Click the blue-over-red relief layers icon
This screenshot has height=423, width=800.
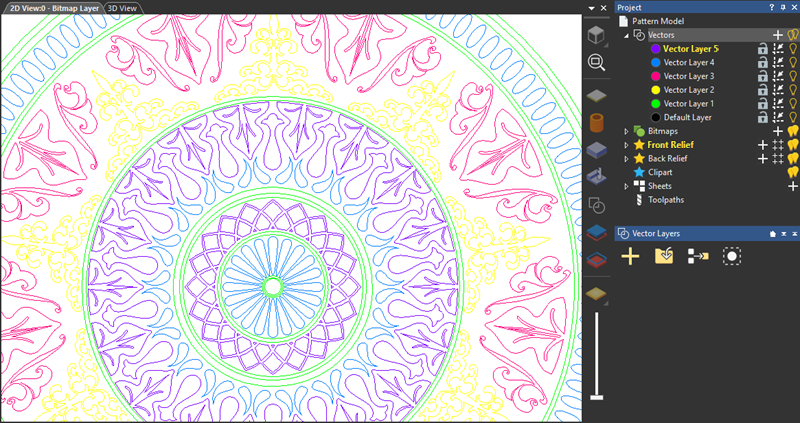point(596,232)
